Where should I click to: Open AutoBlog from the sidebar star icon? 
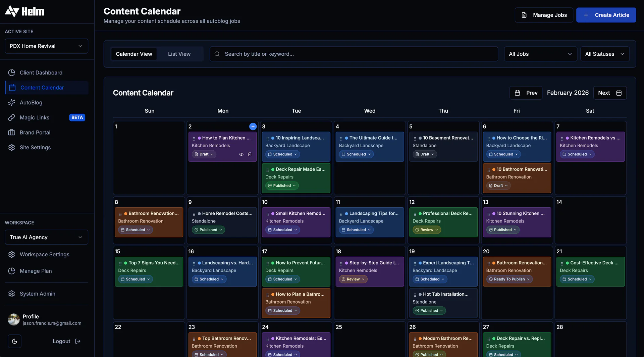(x=12, y=103)
